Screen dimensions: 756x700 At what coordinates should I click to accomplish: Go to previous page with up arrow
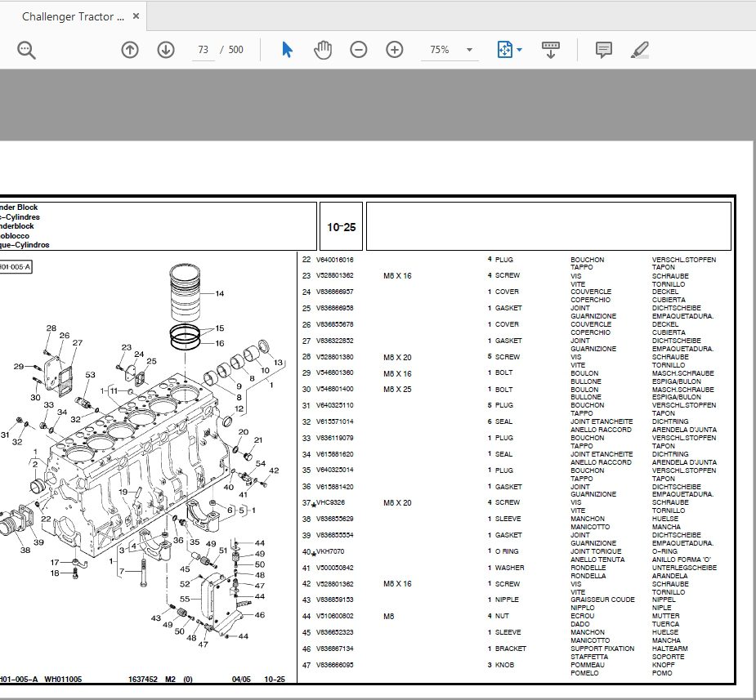(x=129, y=50)
